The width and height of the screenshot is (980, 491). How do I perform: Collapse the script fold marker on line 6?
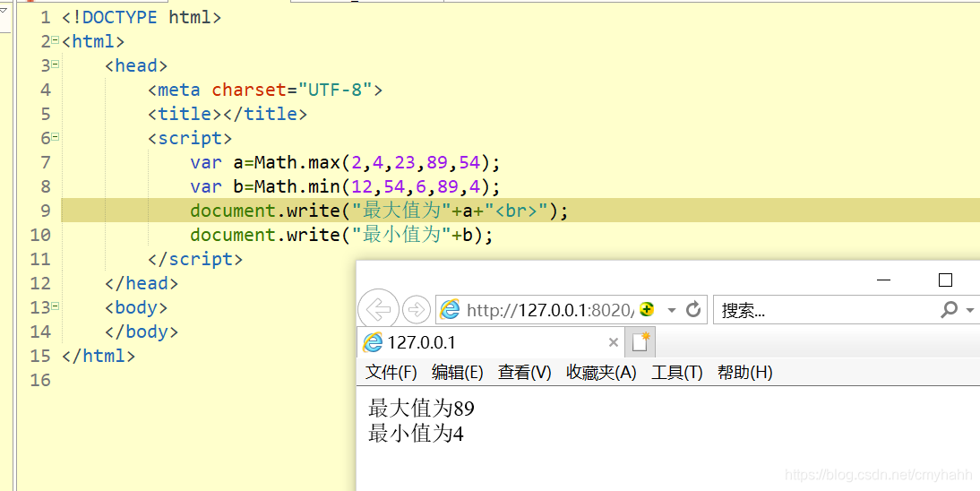(x=55, y=137)
